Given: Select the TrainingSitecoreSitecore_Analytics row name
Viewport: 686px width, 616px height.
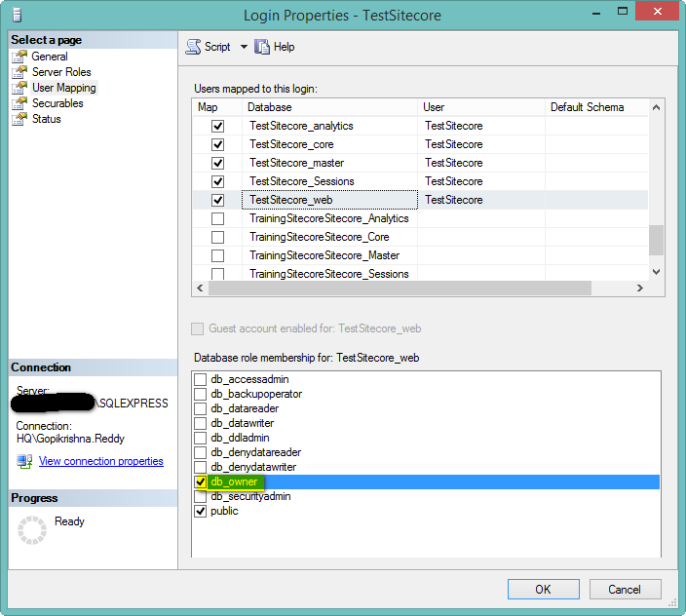Looking at the screenshot, I should pos(329,218).
